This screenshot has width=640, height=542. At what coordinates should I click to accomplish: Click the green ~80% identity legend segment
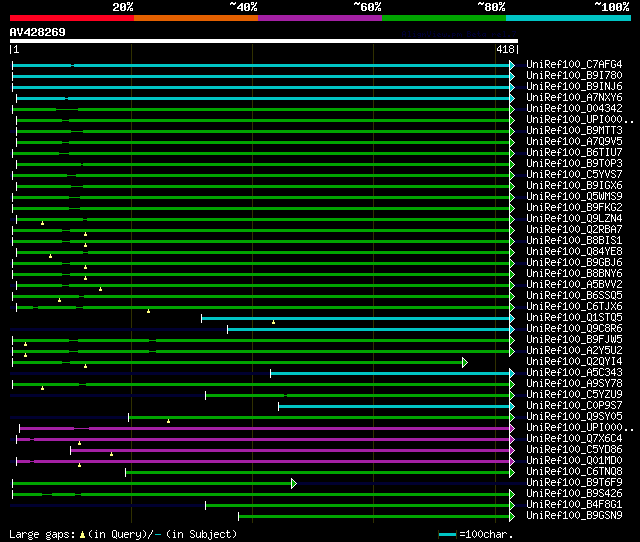coord(444,18)
